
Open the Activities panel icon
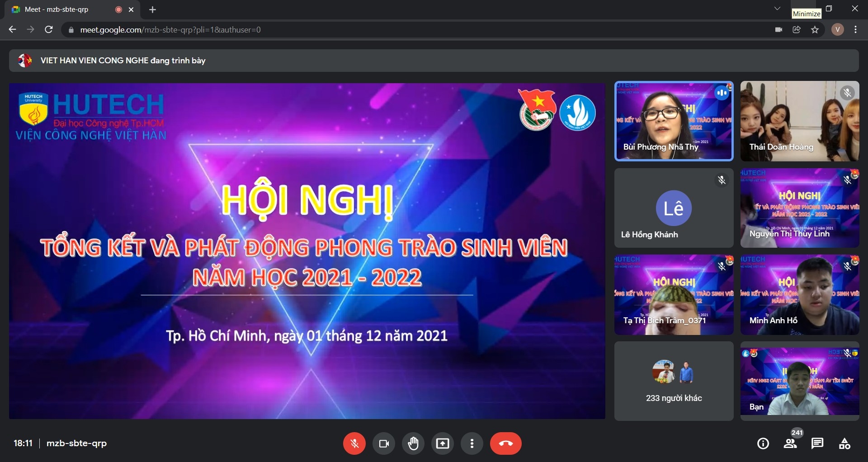(844, 443)
